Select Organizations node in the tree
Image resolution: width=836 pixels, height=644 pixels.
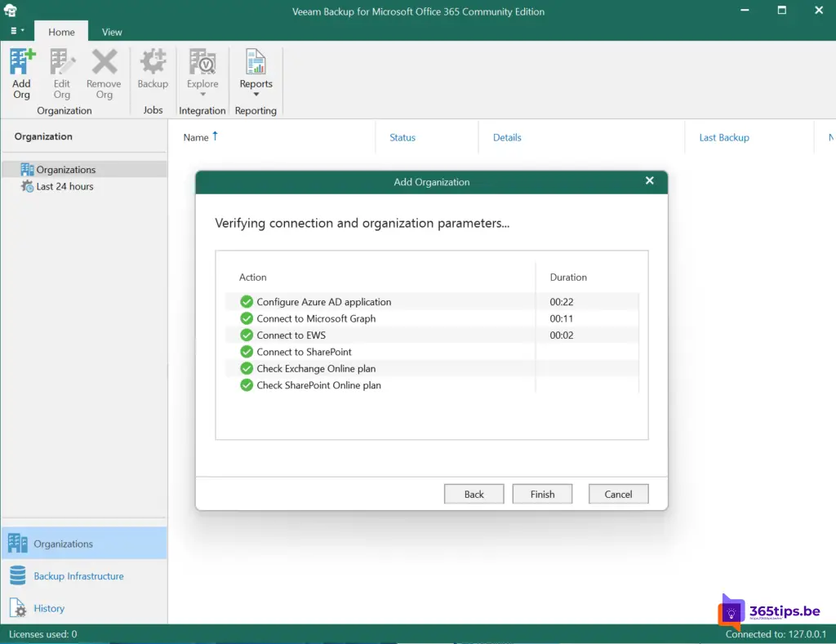tap(65, 170)
